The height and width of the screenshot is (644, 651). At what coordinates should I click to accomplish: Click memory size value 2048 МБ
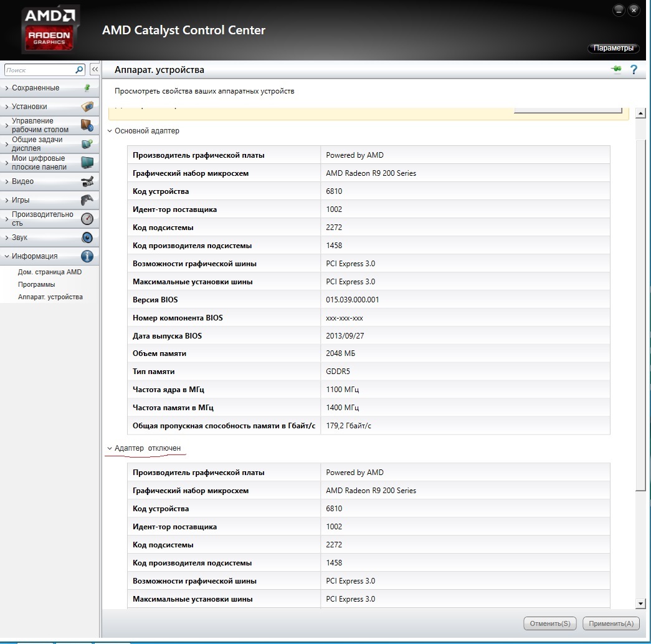tap(340, 353)
